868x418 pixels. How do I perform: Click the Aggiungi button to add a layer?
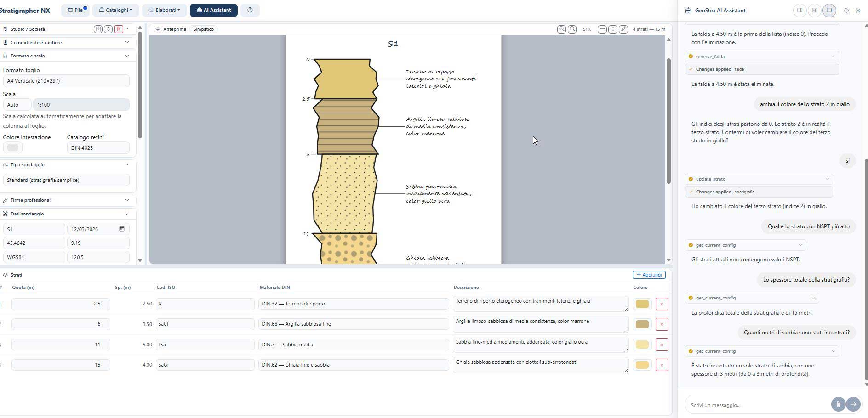point(649,275)
